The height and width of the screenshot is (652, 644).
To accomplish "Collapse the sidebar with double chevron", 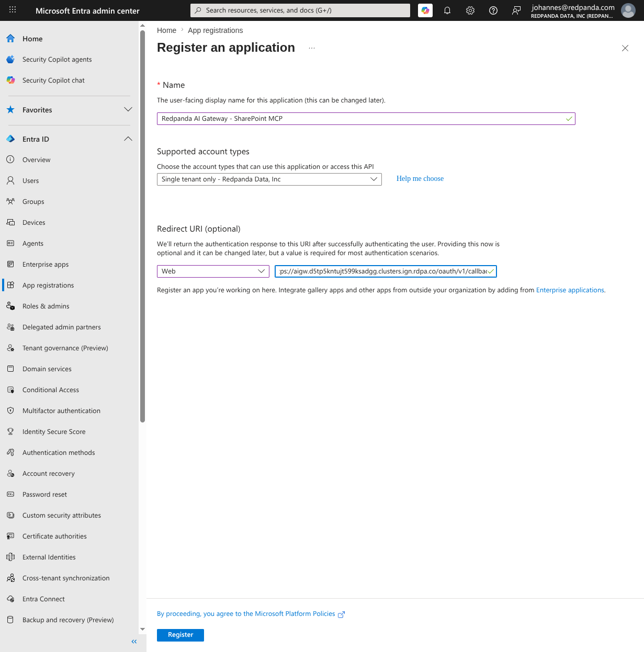I will point(134,642).
